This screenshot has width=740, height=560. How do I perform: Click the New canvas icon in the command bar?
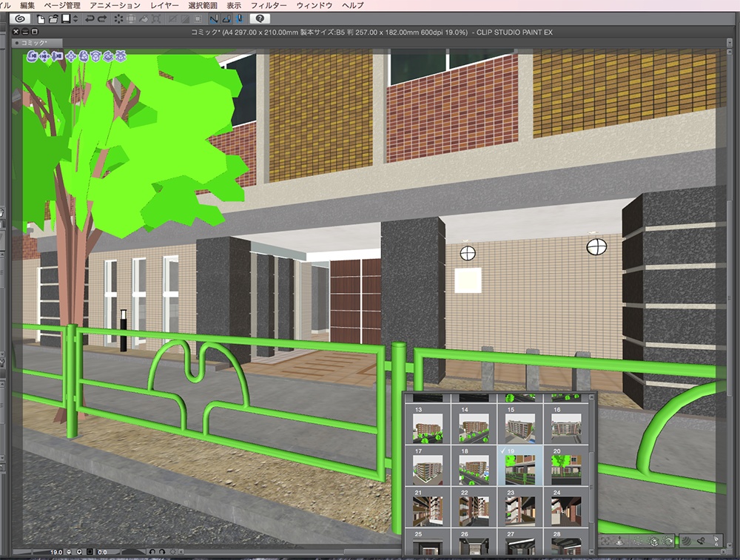[x=40, y=19]
